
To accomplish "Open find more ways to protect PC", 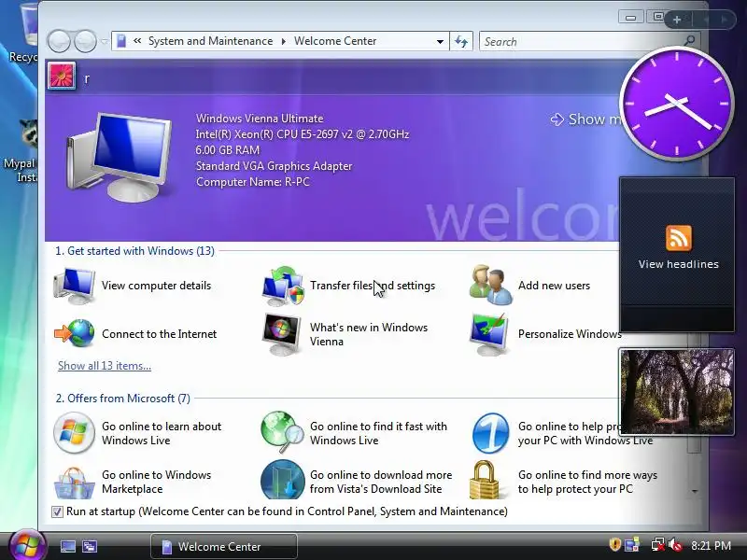I will click(564, 482).
